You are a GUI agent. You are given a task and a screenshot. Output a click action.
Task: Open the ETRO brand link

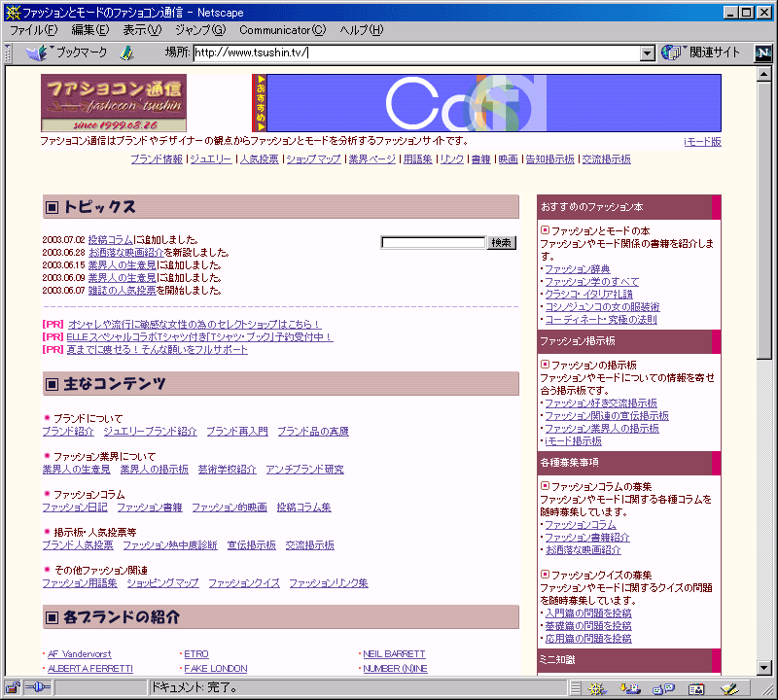196,654
